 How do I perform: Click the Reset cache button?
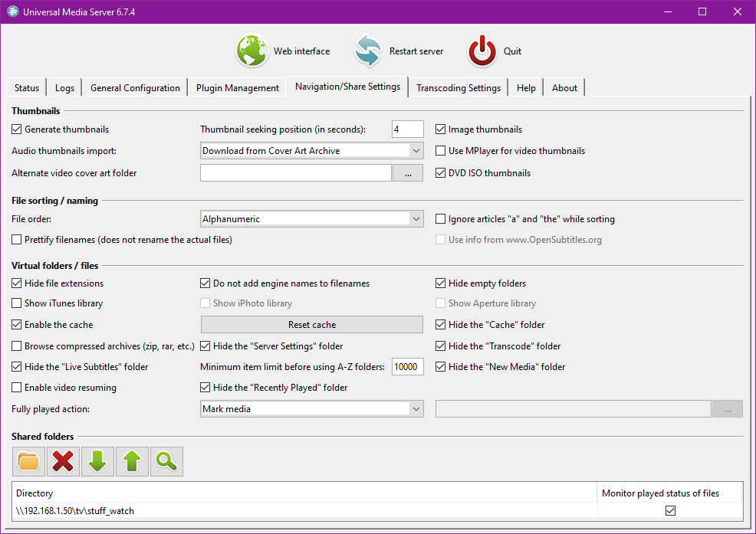point(312,325)
